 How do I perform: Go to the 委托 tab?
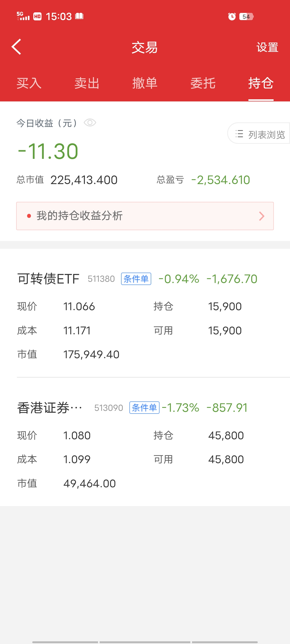203,83
